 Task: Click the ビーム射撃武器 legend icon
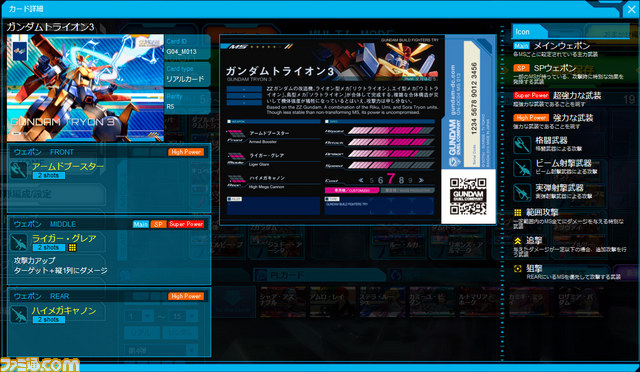coord(522,168)
